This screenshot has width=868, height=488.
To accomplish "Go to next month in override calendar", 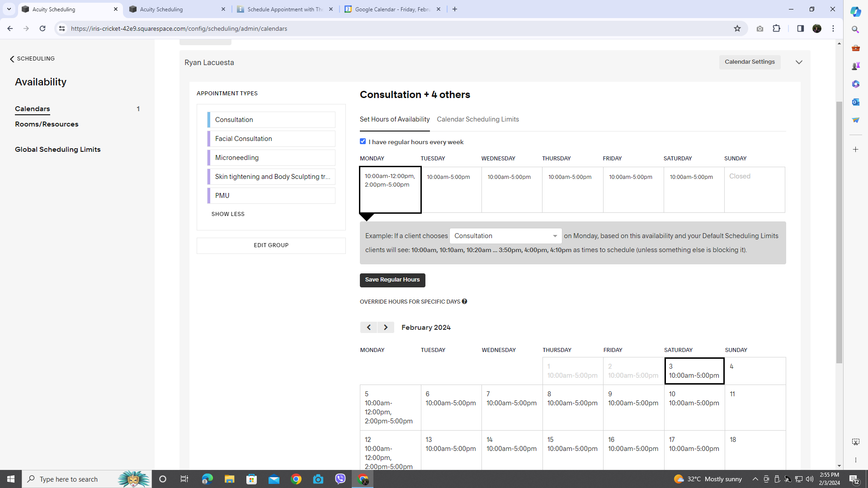I will click(386, 327).
